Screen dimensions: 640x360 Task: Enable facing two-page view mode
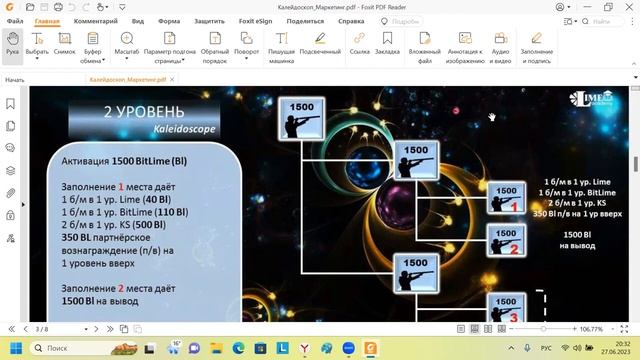(488, 329)
